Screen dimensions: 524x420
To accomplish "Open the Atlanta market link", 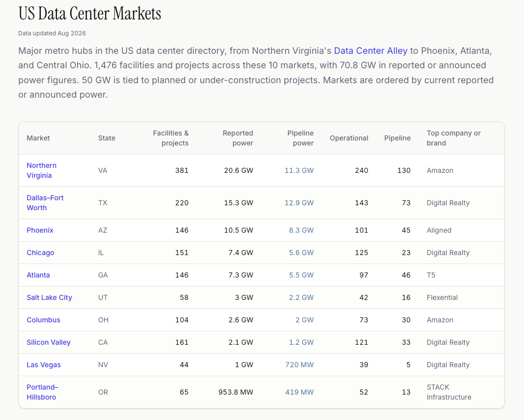I will (x=38, y=275).
